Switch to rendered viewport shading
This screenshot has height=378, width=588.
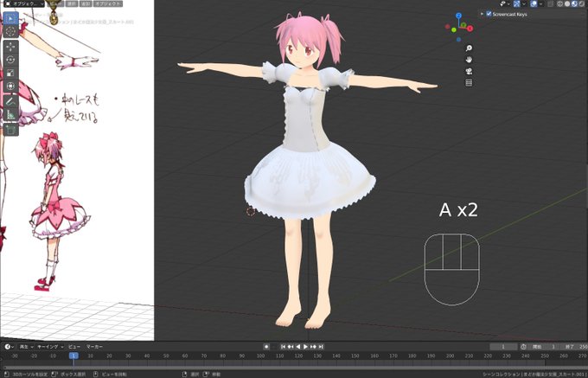click(x=581, y=3)
